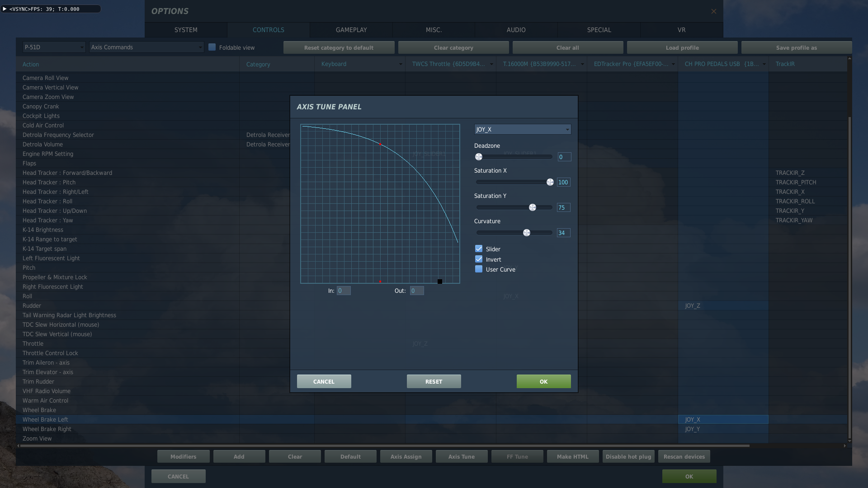
Task: Click the Make HTML button
Action: tap(573, 456)
